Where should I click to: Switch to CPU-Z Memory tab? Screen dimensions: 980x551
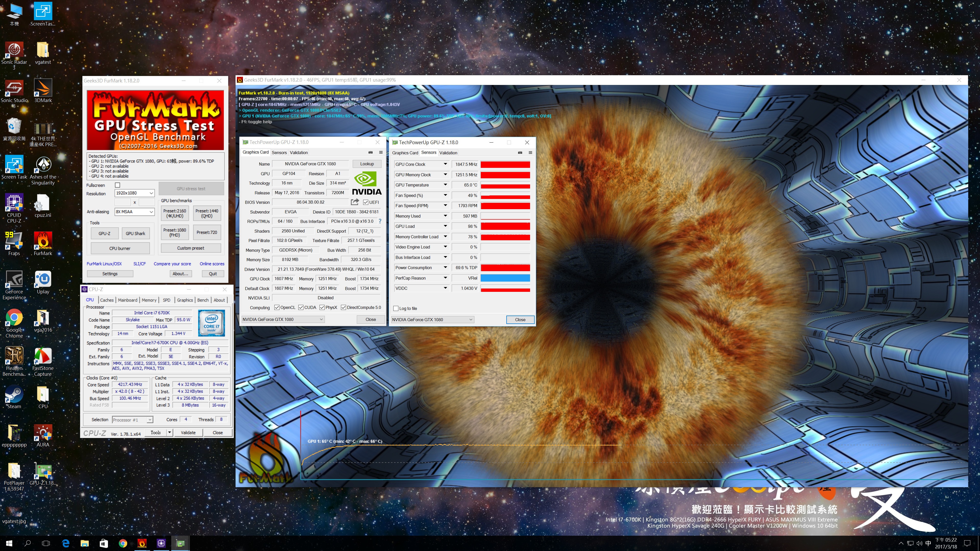coord(149,300)
